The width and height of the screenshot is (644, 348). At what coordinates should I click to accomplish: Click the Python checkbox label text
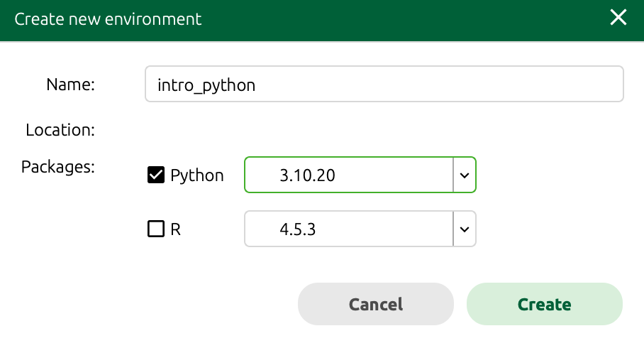[x=197, y=175]
